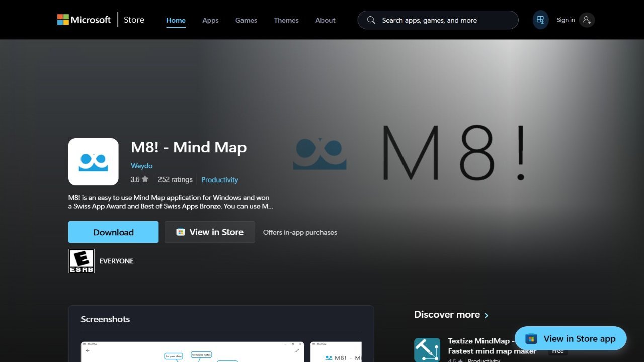The image size is (644, 362).
Task: Select the Home tab
Action: click(x=176, y=20)
